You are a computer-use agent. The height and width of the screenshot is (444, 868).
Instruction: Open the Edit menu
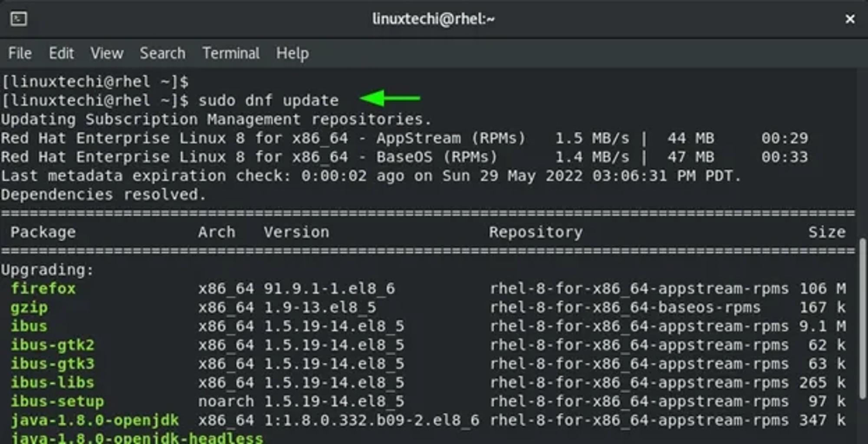[61, 53]
